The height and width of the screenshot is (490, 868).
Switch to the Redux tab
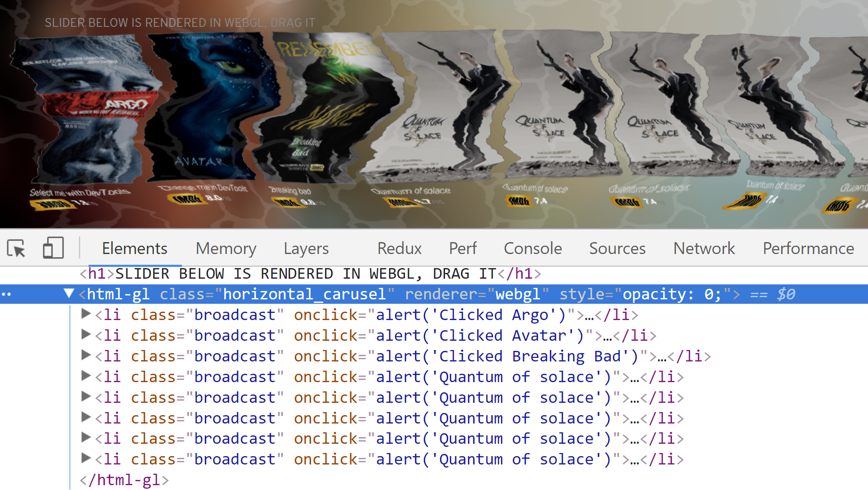[399, 248]
